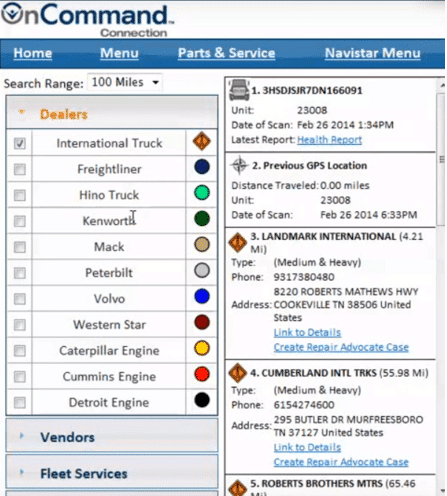Screen dimensions: 447x496
Task: Enable the Hino Truck checkbox
Action: tap(20, 195)
